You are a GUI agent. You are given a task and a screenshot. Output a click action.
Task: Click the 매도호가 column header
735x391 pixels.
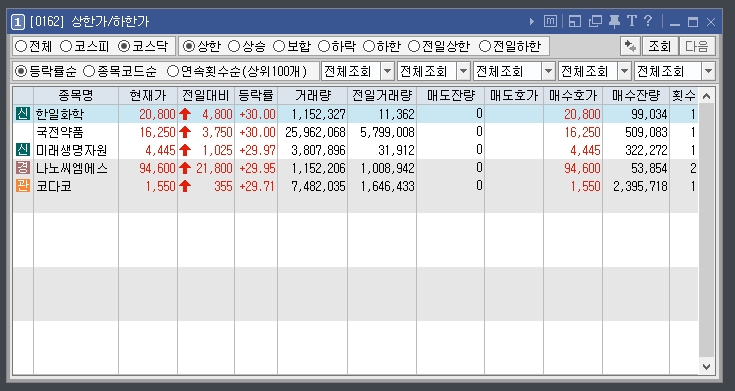point(514,96)
